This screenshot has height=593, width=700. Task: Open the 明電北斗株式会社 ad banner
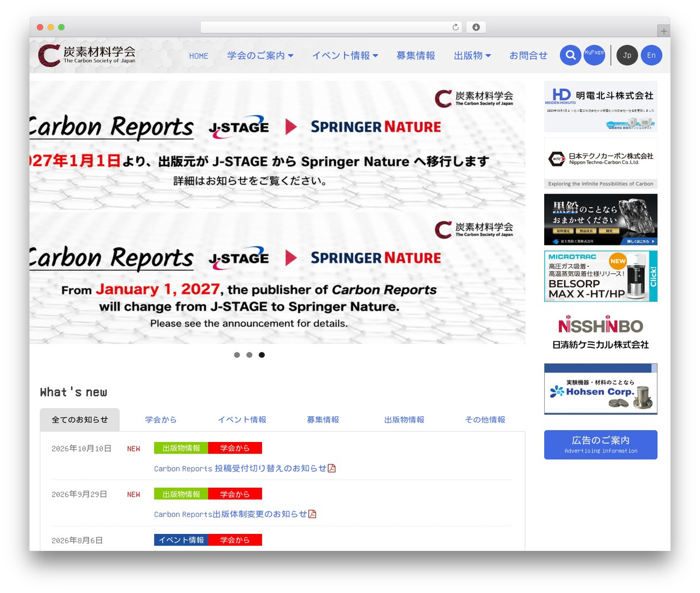click(600, 107)
